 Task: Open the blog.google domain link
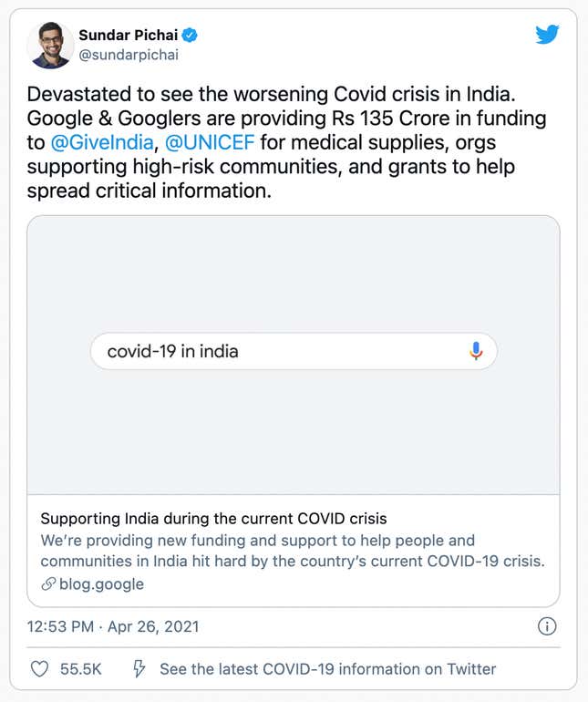pyautogui.click(x=102, y=583)
